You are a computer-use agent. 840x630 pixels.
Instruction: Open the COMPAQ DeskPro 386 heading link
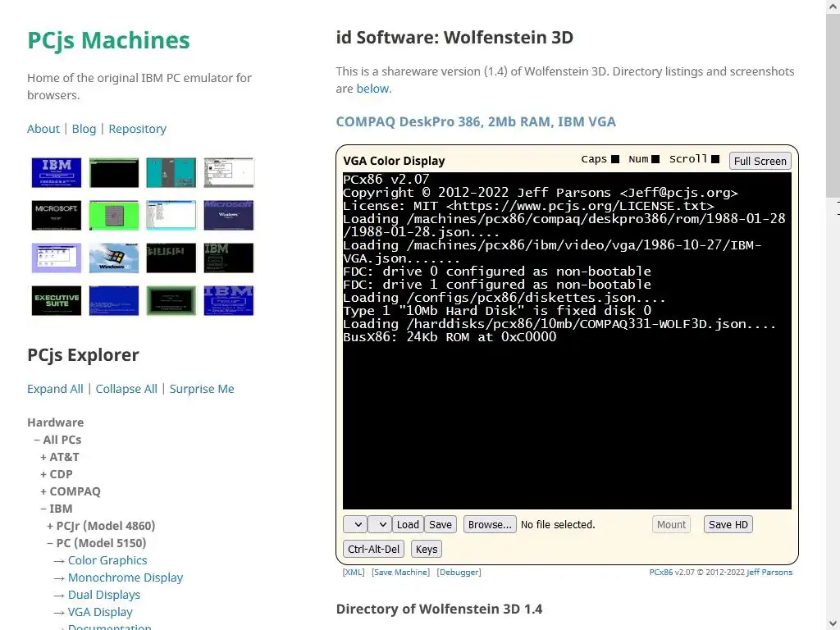click(476, 121)
